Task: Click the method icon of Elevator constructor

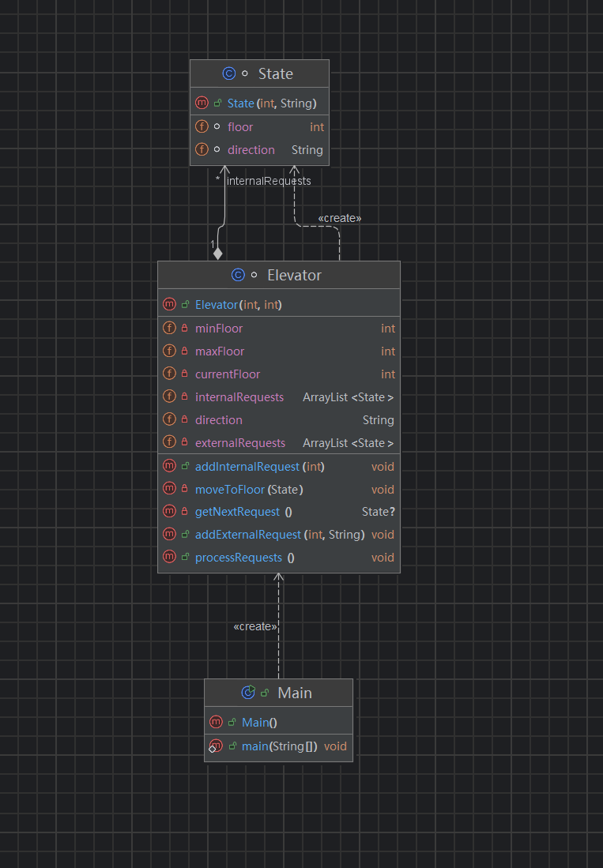Action: (x=169, y=304)
